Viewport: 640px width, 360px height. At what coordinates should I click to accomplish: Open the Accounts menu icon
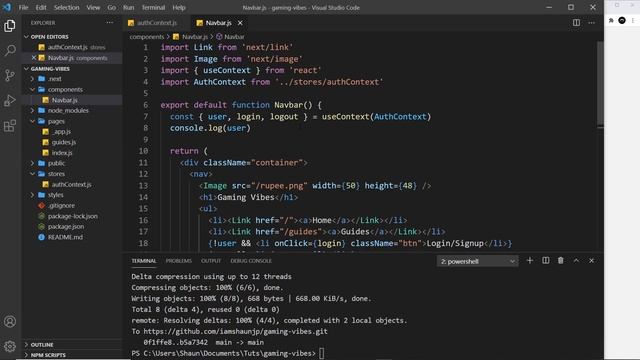pyautogui.click(x=10, y=322)
